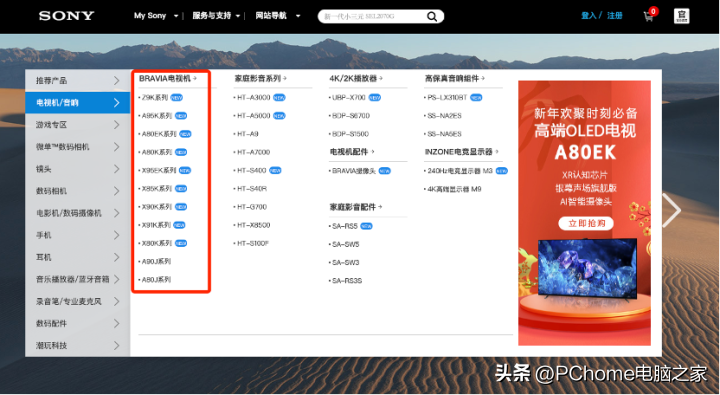The image size is (720, 395).
Task: Open the 240Hz电竞显示器 M3 link
Action: [x=460, y=171]
